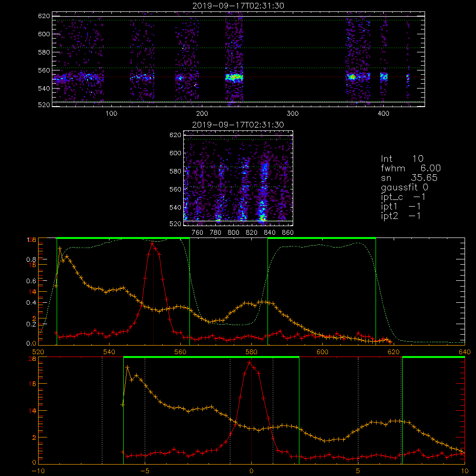The image size is (476, 476).
Task: Click y-axis label 600 on top spectrogram
Action: tap(44, 34)
